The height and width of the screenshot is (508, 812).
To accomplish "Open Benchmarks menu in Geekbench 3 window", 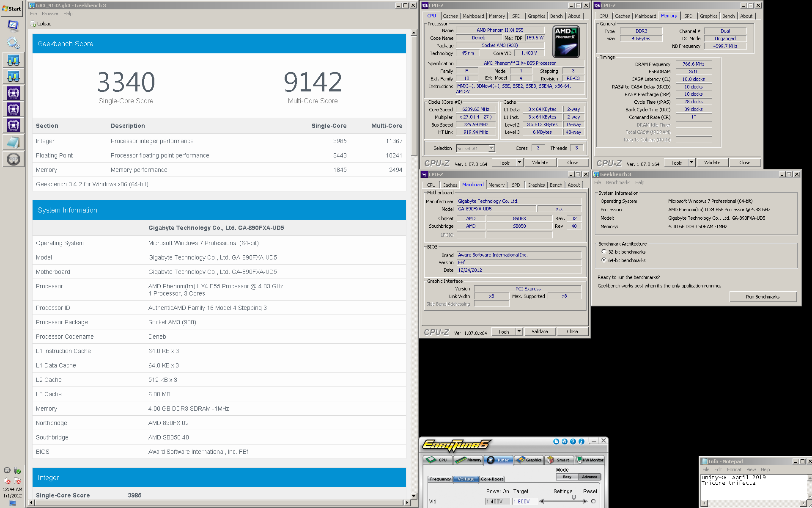I will click(618, 183).
